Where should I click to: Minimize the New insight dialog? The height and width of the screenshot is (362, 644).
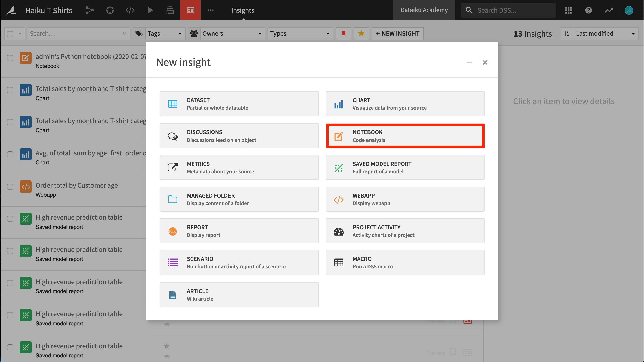tap(469, 62)
